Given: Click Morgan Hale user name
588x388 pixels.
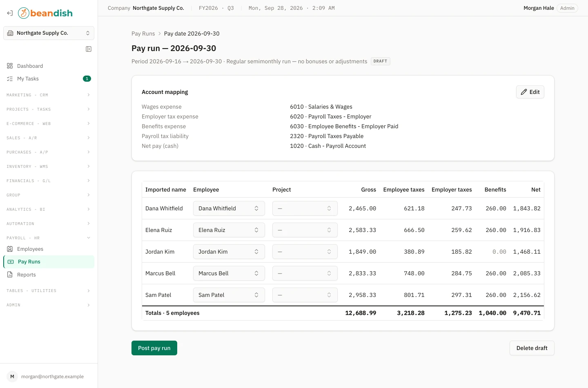Looking at the screenshot, I should tap(539, 8).
